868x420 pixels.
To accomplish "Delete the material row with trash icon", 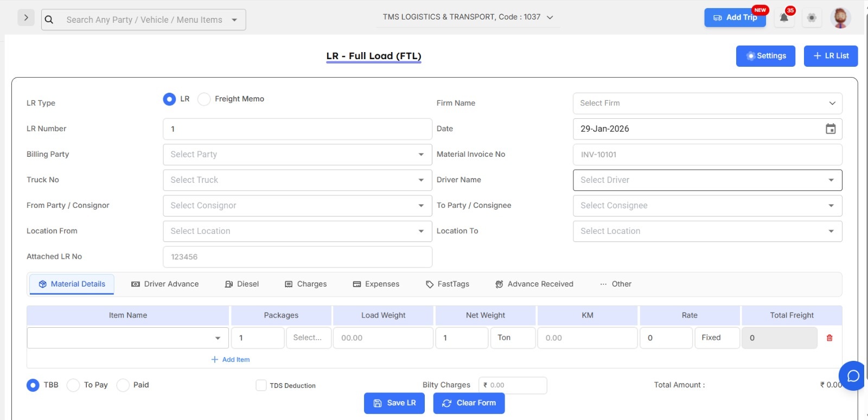I will click(x=829, y=338).
